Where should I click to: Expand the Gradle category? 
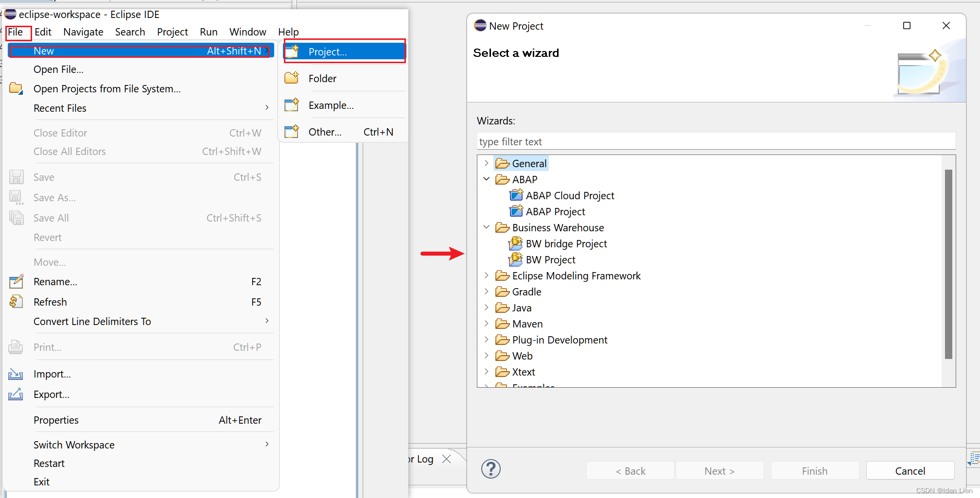486,292
